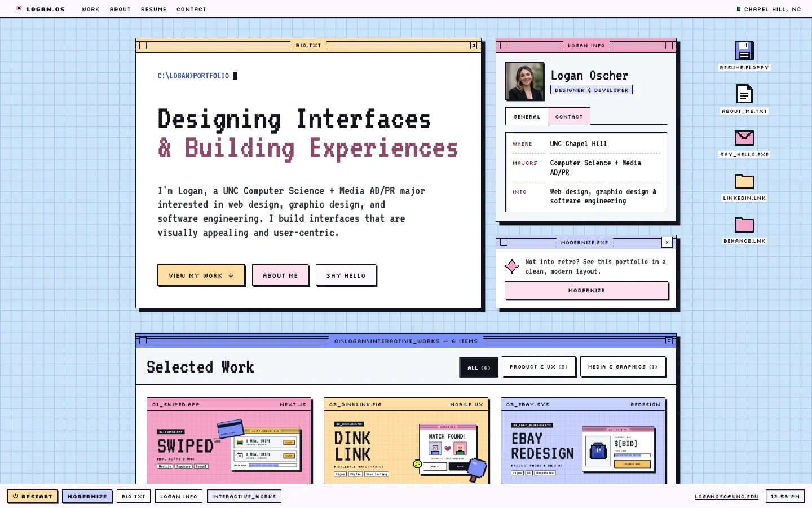Click the RESTART button in taskbar
This screenshot has width=812, height=508.
point(32,496)
